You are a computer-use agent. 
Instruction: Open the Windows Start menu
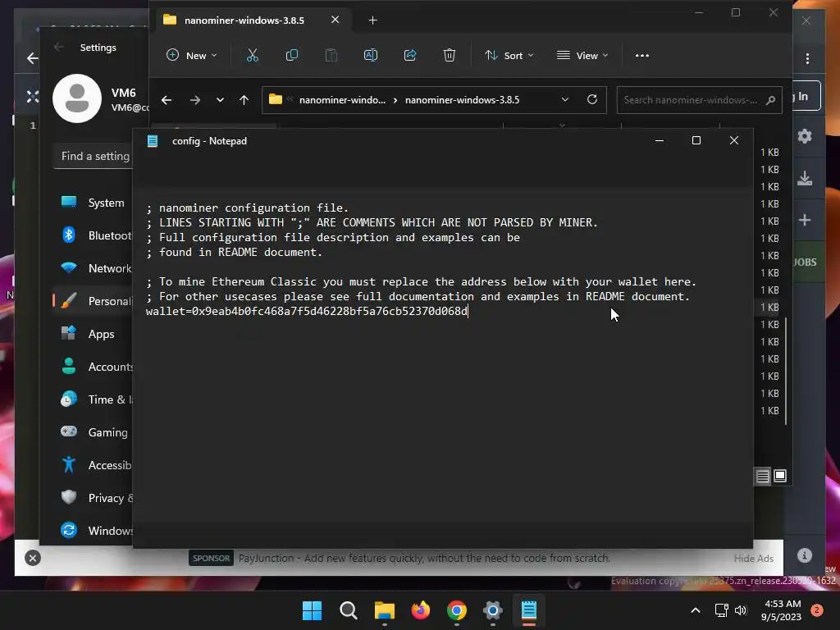pyautogui.click(x=312, y=610)
